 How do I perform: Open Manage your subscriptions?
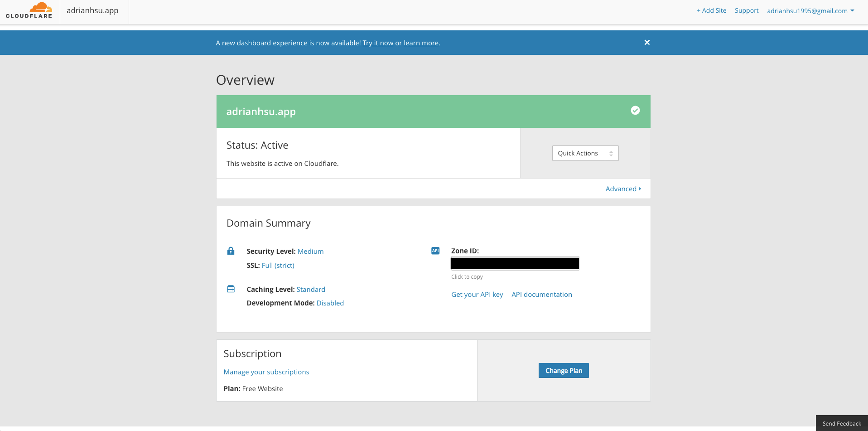click(266, 372)
